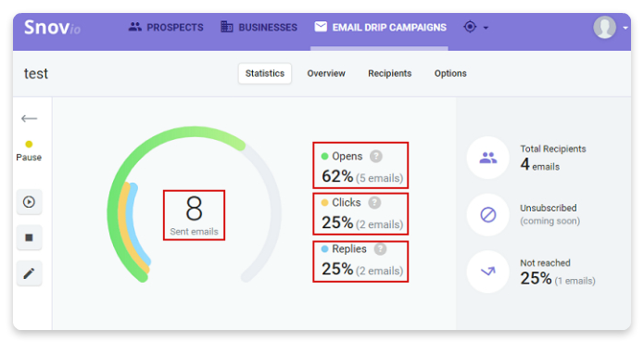The width and height of the screenshot is (644, 343).
Task: Click the 8 Sent emails count
Action: pyautogui.click(x=194, y=215)
